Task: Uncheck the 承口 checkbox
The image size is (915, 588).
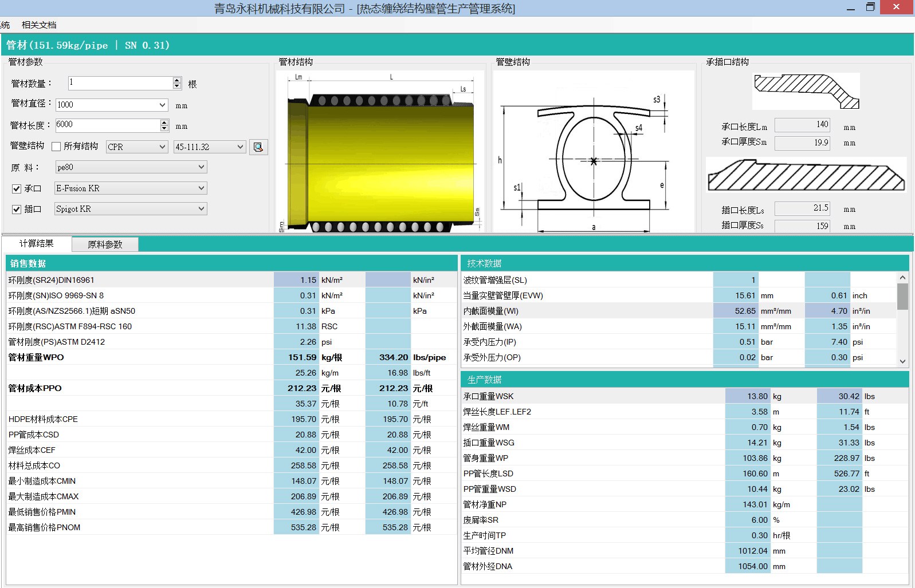Action: coord(17,188)
